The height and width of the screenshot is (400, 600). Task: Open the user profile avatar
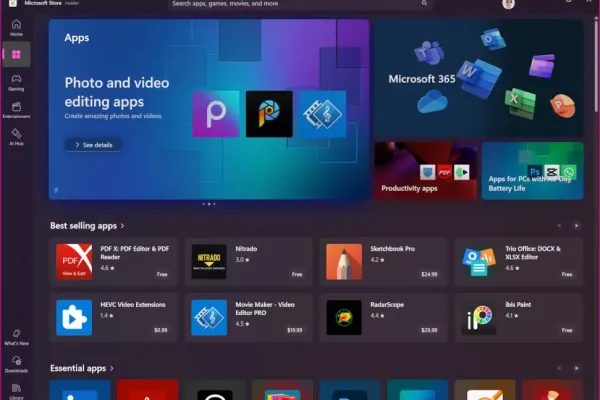pos(508,4)
